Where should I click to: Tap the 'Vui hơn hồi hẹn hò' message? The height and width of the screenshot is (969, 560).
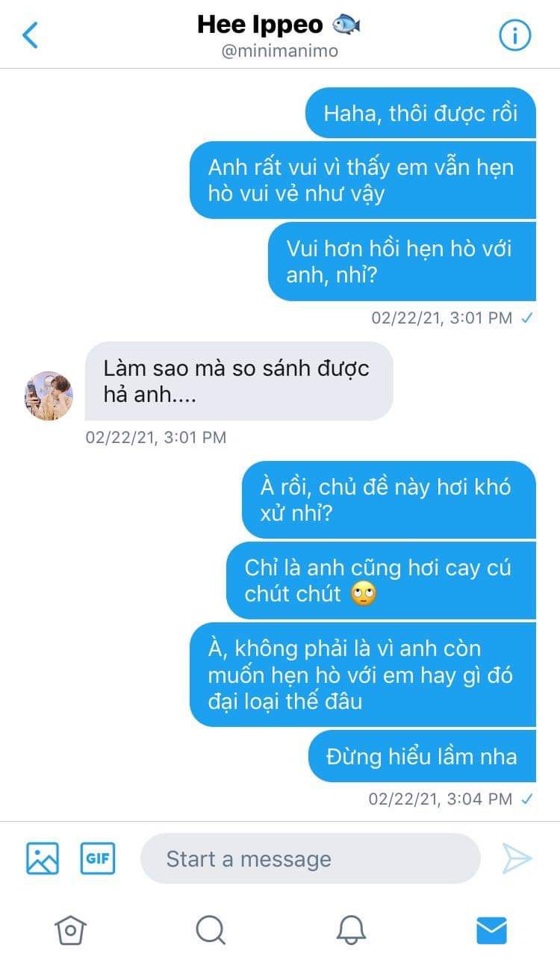[x=402, y=261]
